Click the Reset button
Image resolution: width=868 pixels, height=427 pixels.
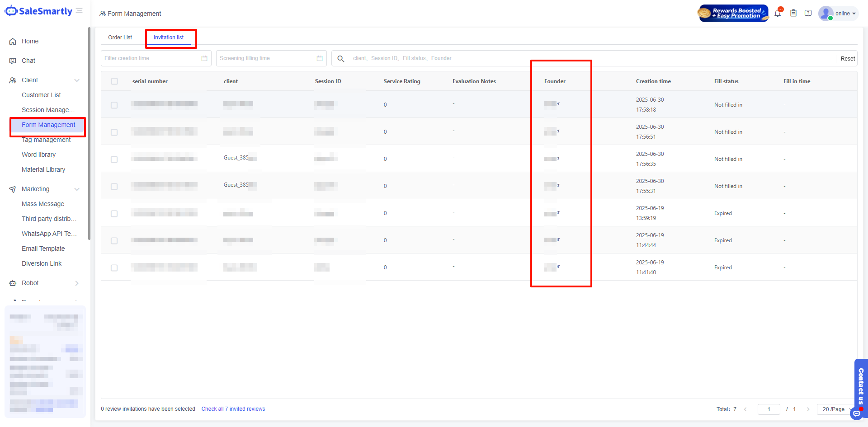pyautogui.click(x=847, y=59)
